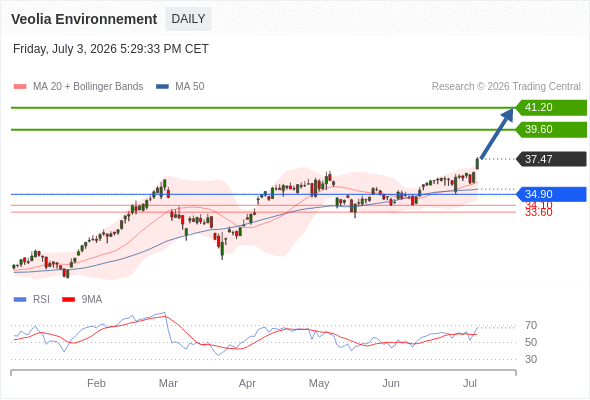
Task: Select the MA 20 + Bollinger Bands legend label
Action: click(88, 87)
